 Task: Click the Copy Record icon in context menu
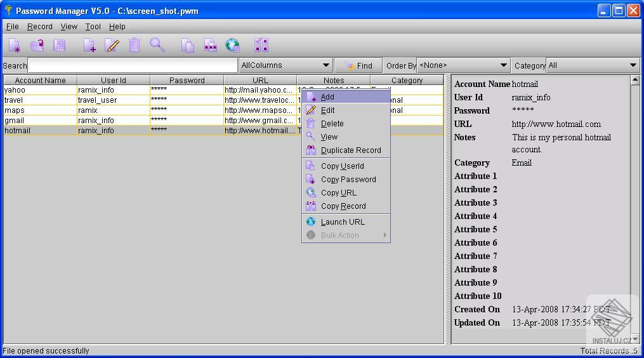pyautogui.click(x=311, y=206)
